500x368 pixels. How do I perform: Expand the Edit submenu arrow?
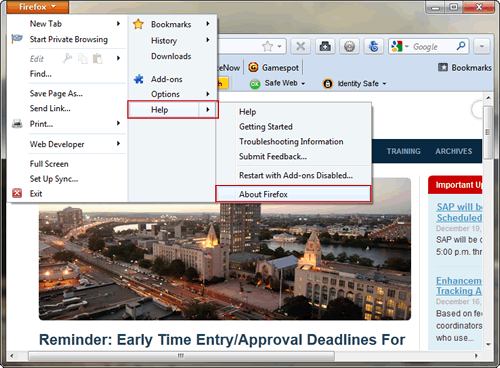point(118,58)
